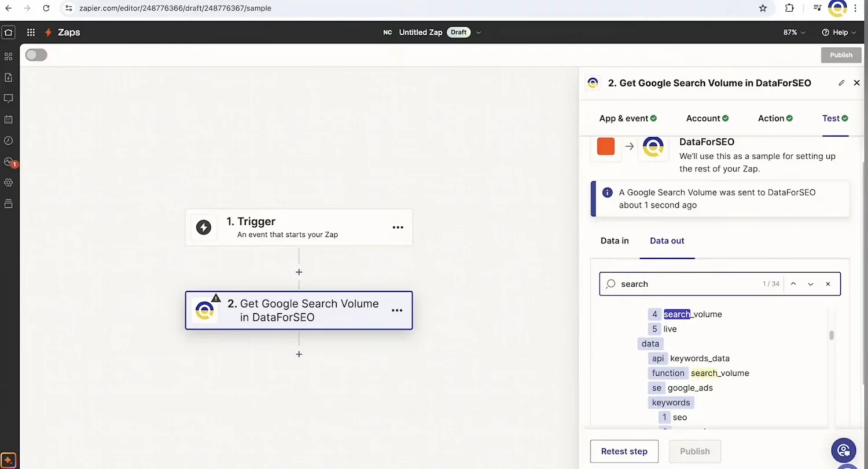Open the apps grid launcher

click(31, 32)
